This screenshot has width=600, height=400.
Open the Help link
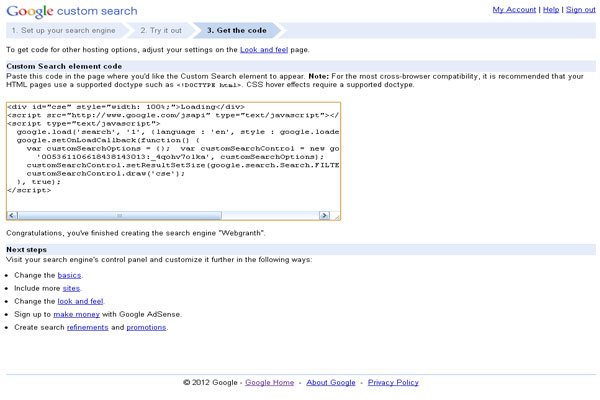click(x=551, y=10)
